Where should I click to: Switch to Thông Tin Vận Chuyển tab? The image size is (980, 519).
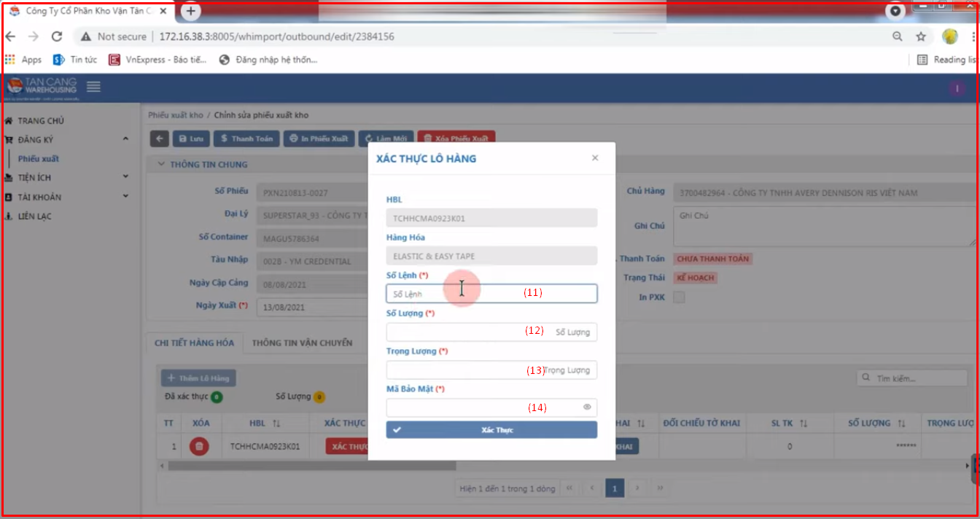[x=302, y=343]
